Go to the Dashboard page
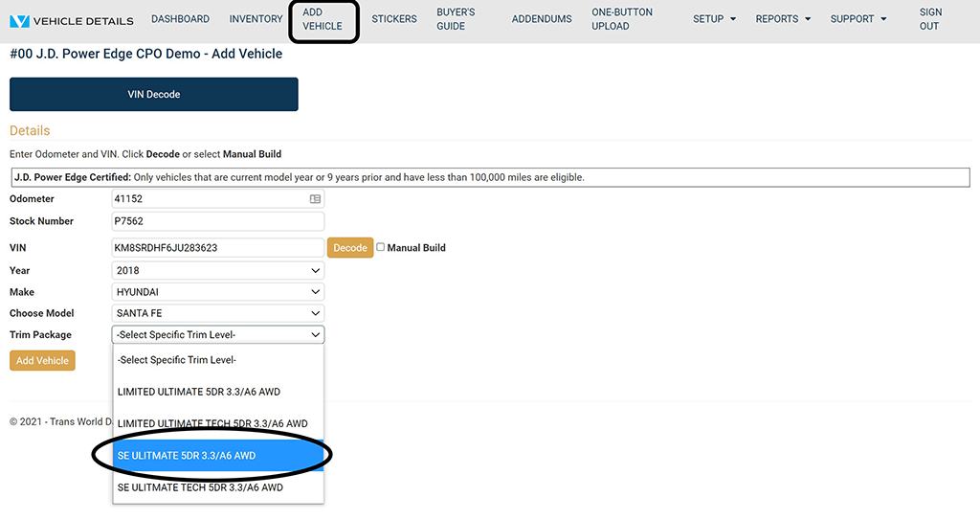 [180, 19]
